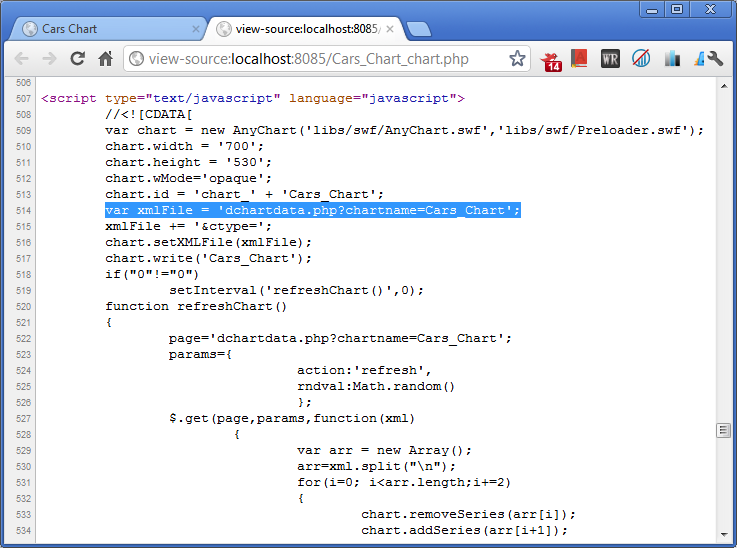Go forward with the Forward arrow
The height and width of the screenshot is (548, 737).
[49, 59]
